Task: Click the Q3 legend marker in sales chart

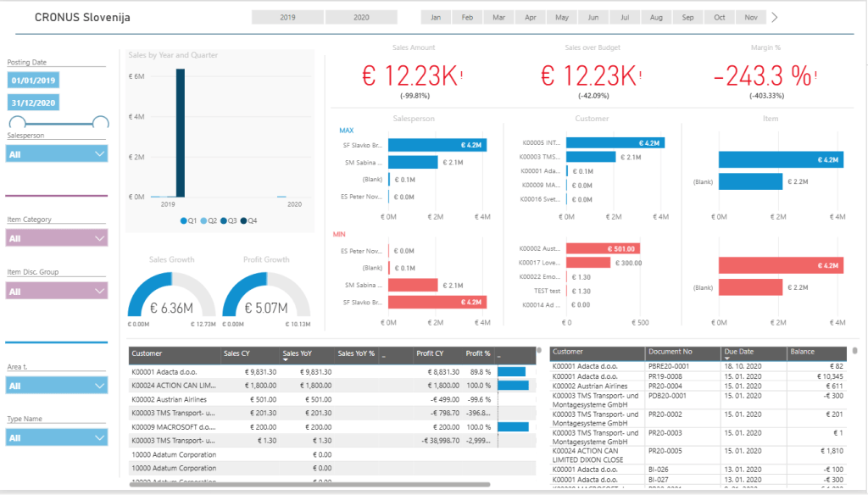Action: [224, 220]
